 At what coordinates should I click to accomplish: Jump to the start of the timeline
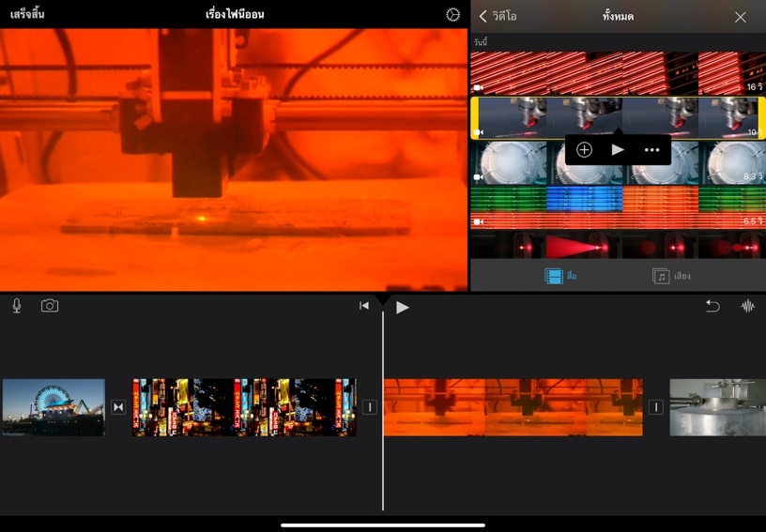click(x=364, y=306)
